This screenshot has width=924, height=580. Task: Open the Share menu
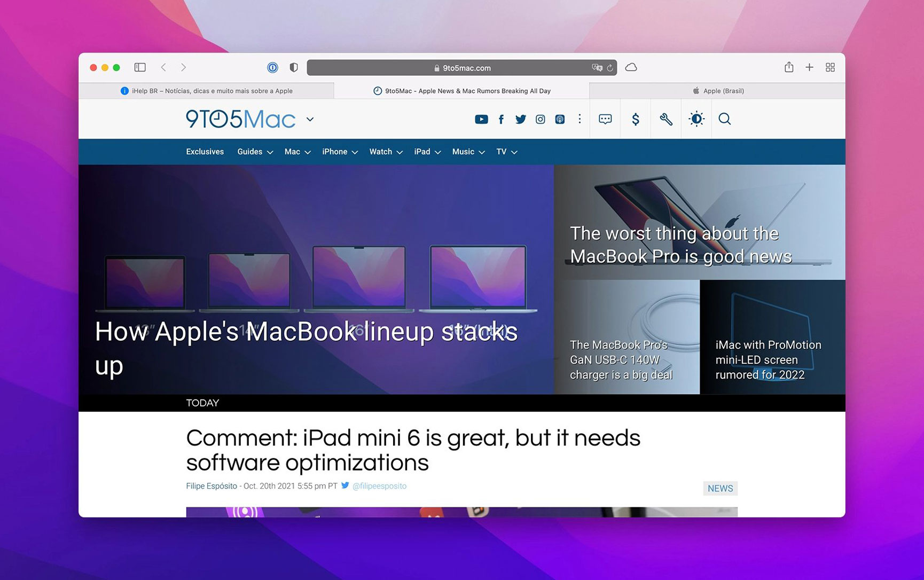789,67
